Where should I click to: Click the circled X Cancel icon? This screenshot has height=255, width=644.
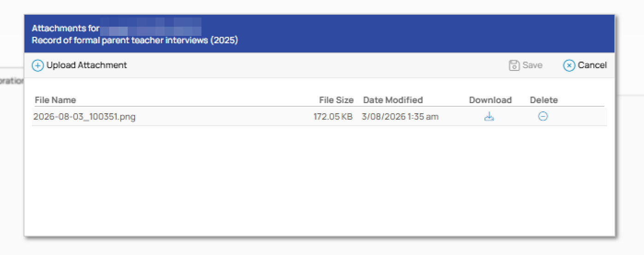[569, 65]
